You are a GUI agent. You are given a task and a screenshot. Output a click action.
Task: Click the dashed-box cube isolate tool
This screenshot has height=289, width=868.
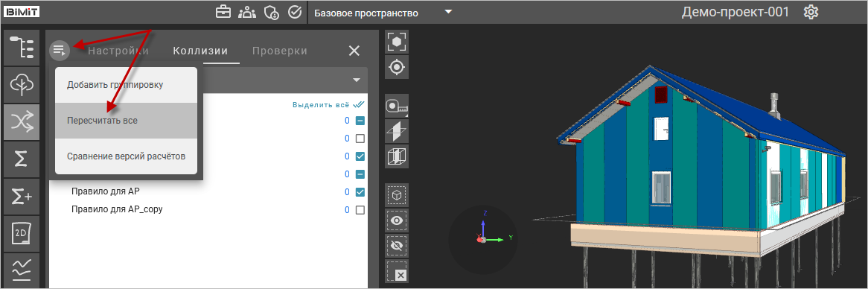click(x=396, y=195)
